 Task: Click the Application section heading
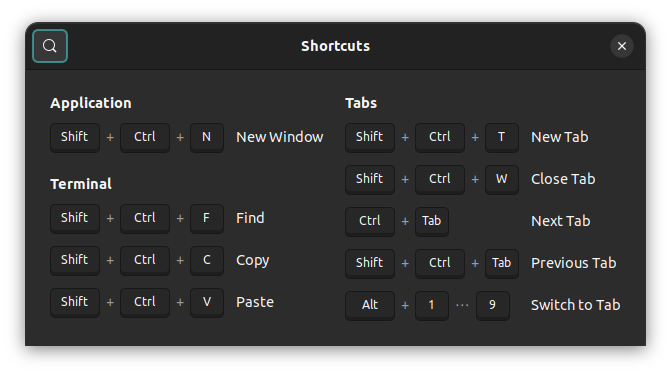(x=91, y=103)
